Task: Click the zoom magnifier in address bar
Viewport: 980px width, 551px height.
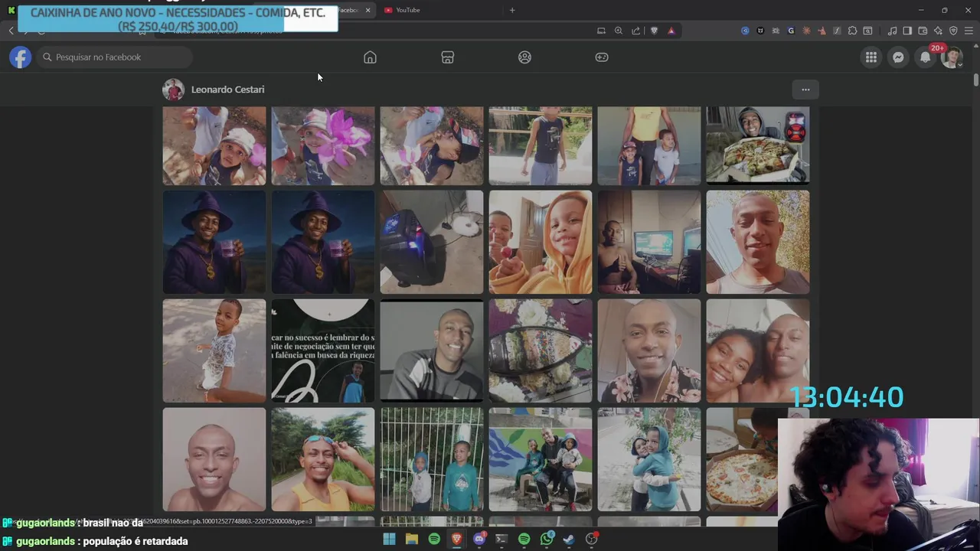Action: pyautogui.click(x=619, y=31)
